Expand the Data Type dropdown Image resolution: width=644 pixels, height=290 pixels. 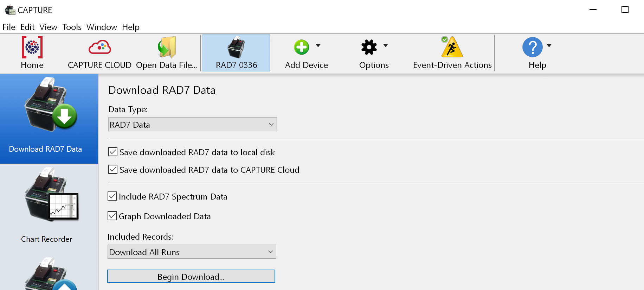click(x=192, y=125)
